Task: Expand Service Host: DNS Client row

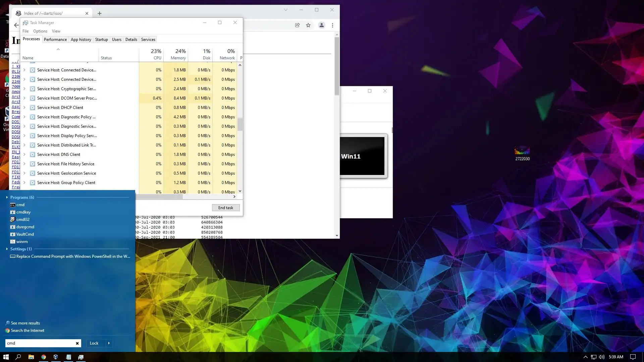Action: click(24, 155)
